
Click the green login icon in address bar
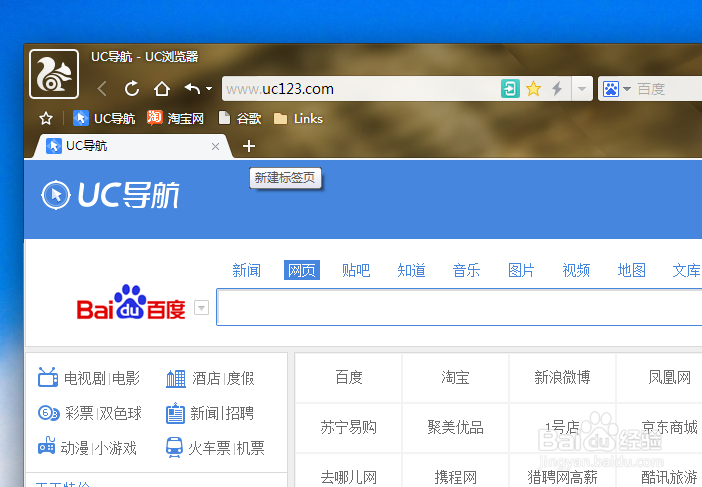pos(510,89)
